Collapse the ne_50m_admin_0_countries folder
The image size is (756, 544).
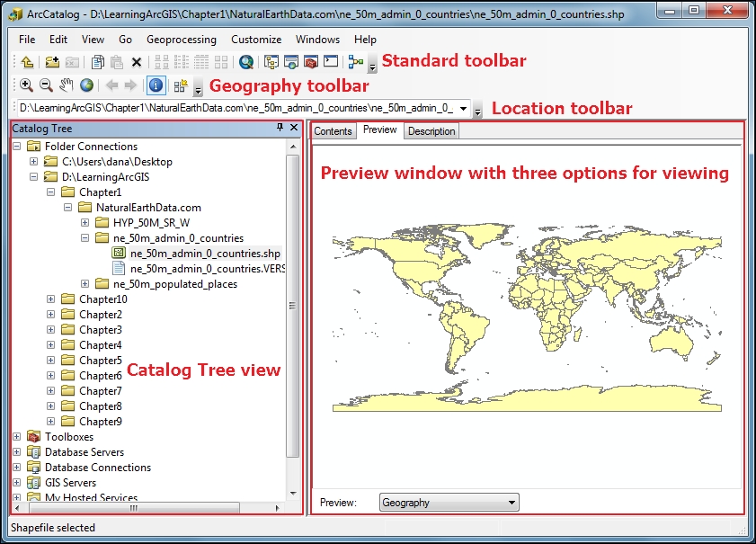click(84, 237)
